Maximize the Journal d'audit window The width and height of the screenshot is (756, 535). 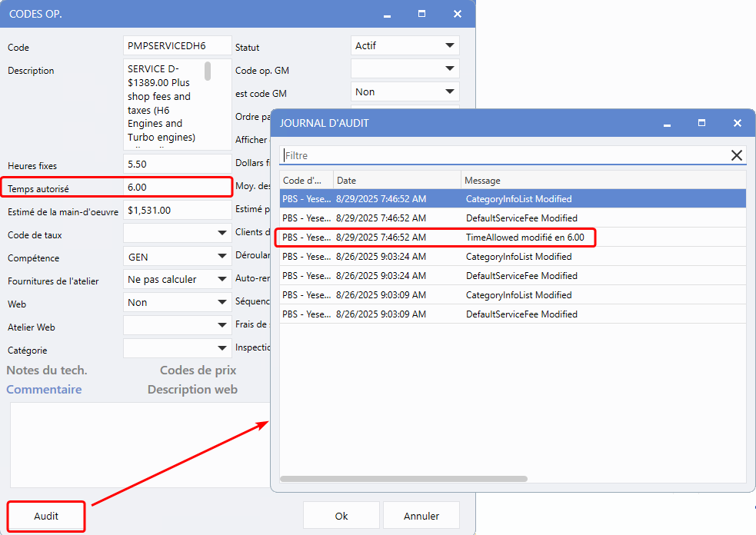[x=701, y=123]
